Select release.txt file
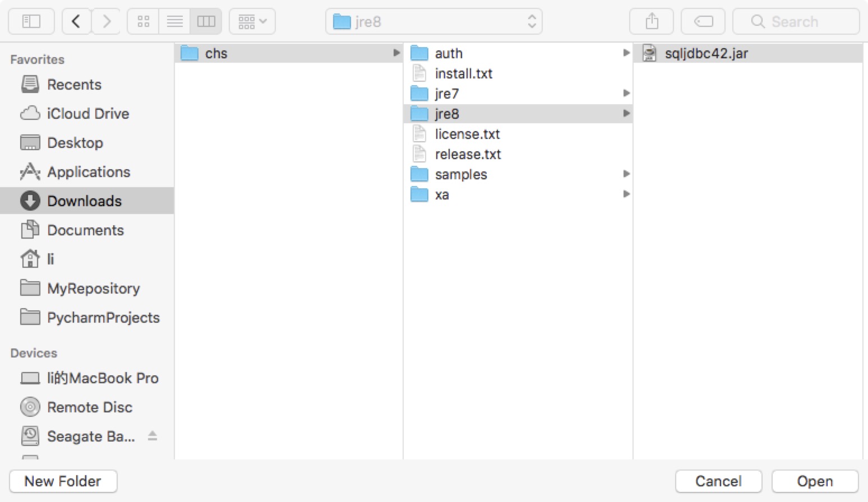 click(x=518, y=154)
